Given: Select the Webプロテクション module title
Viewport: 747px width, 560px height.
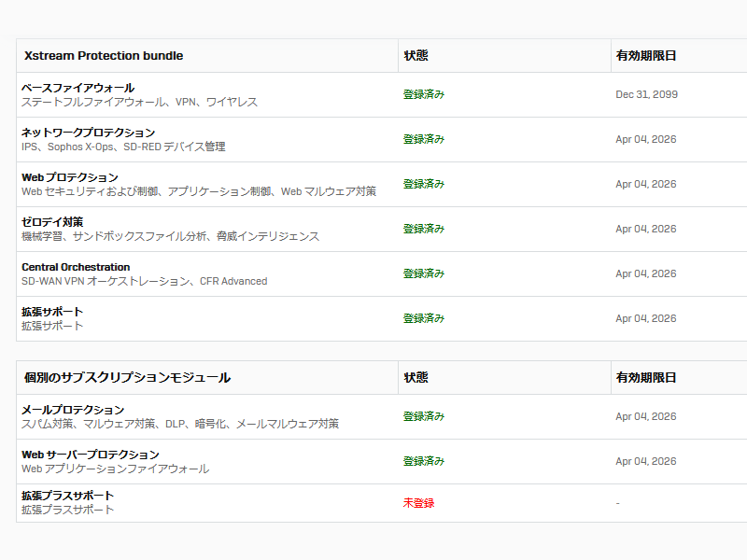Looking at the screenshot, I should point(70,177).
